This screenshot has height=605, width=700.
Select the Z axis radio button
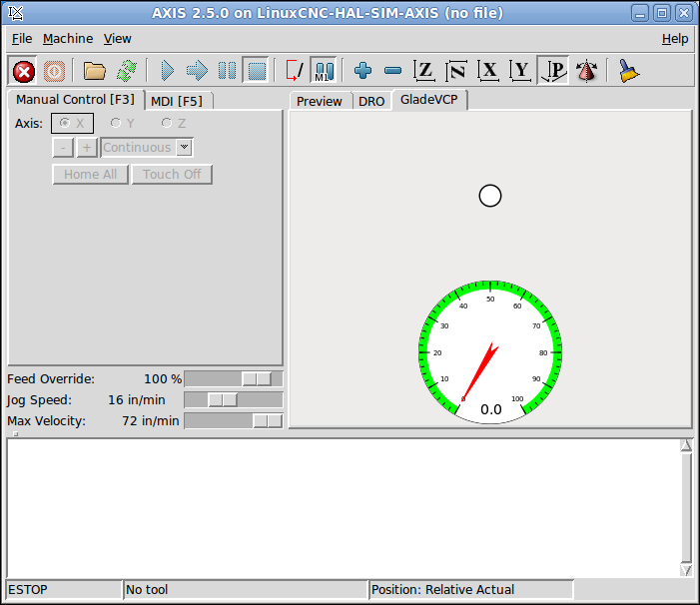coord(173,123)
